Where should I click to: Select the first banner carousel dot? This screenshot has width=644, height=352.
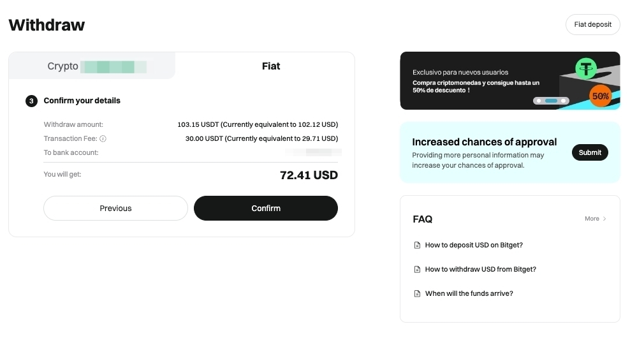point(539,101)
